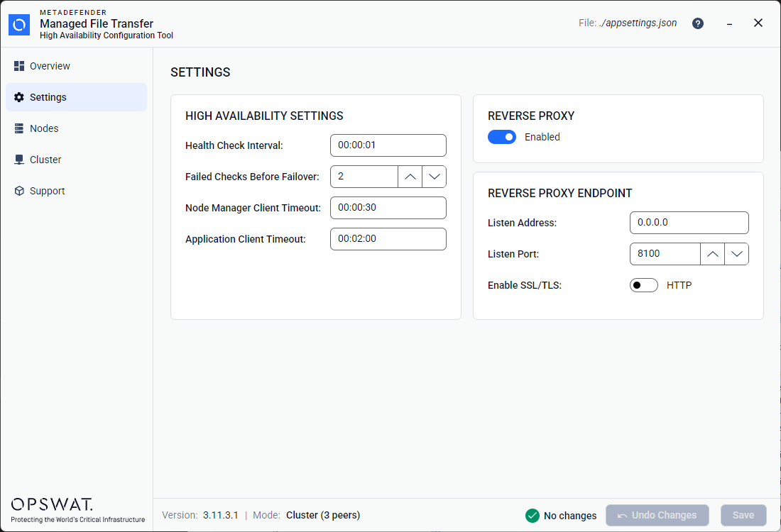Click the Cluster computer icon

click(x=19, y=160)
